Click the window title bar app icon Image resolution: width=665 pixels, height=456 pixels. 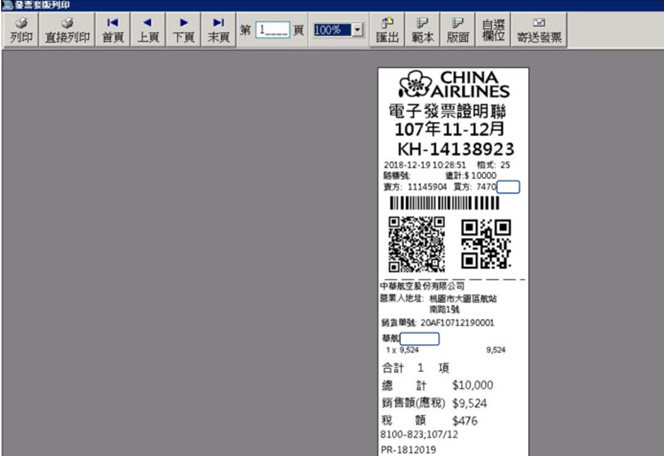pos(6,5)
